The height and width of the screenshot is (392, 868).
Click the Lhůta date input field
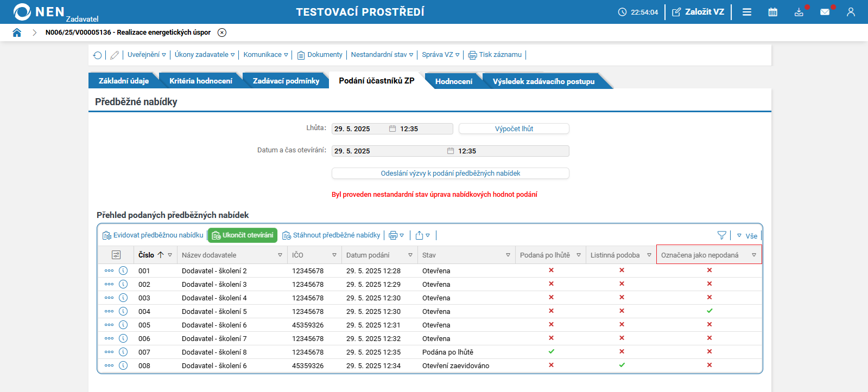pos(359,129)
